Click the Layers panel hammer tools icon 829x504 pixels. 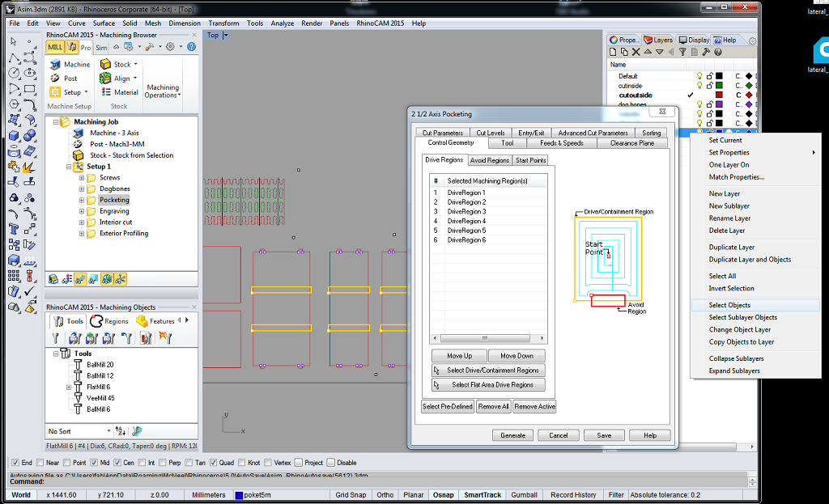click(706, 52)
